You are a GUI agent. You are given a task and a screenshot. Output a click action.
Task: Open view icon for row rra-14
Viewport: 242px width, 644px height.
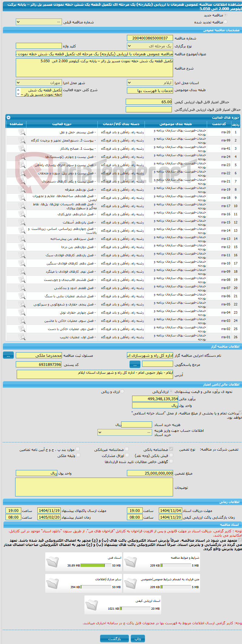coord(22,230)
